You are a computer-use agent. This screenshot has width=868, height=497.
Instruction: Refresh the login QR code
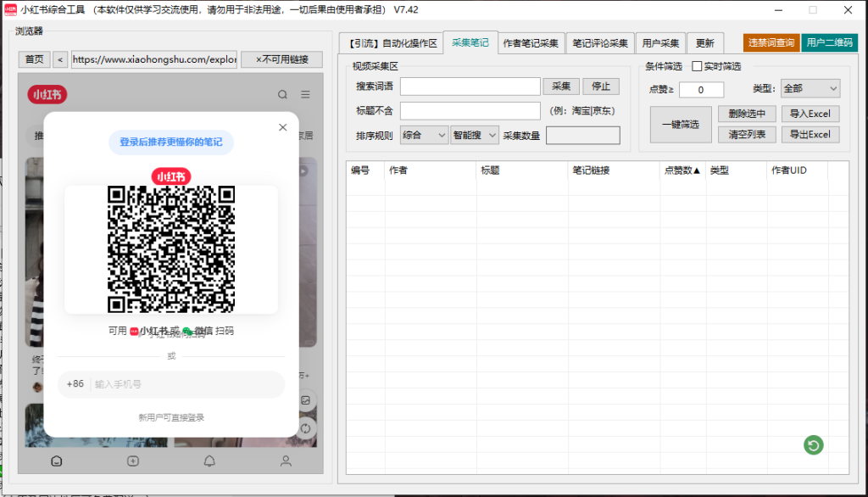171,248
